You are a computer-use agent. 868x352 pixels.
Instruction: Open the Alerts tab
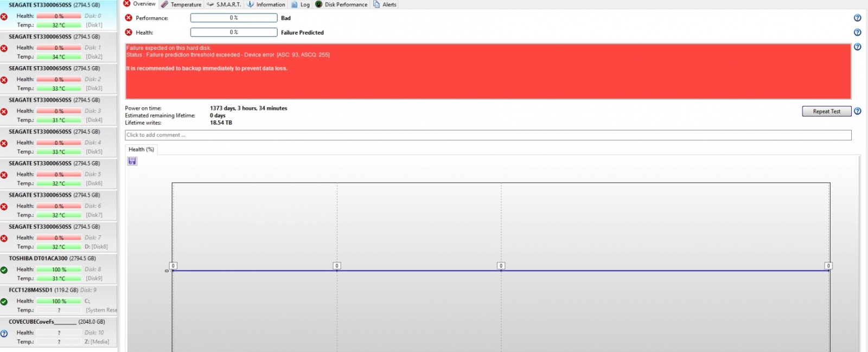tap(385, 4)
